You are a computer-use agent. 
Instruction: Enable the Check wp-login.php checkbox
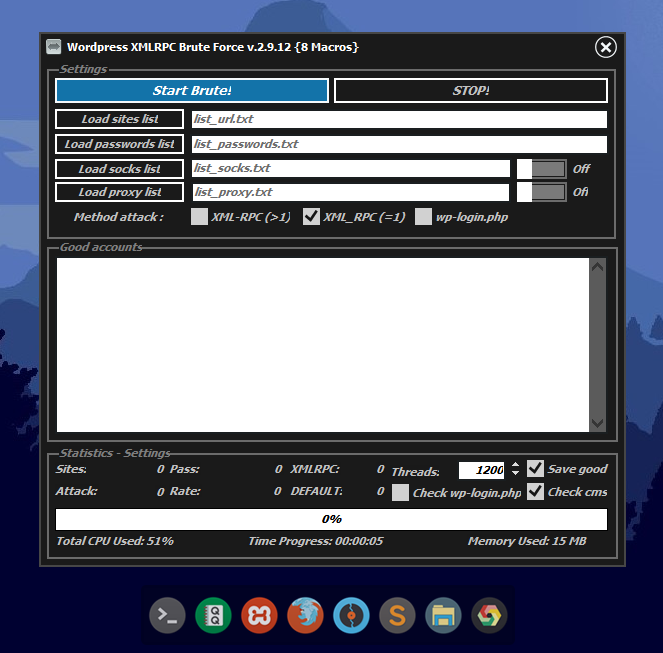coord(400,492)
